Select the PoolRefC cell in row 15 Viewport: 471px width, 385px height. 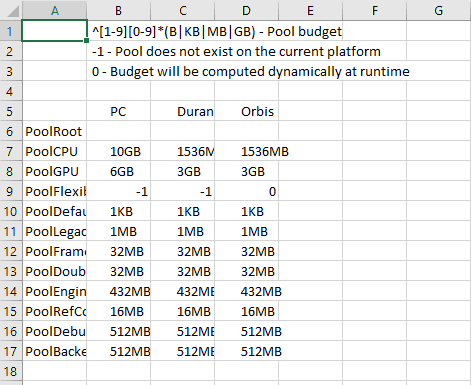click(55, 311)
